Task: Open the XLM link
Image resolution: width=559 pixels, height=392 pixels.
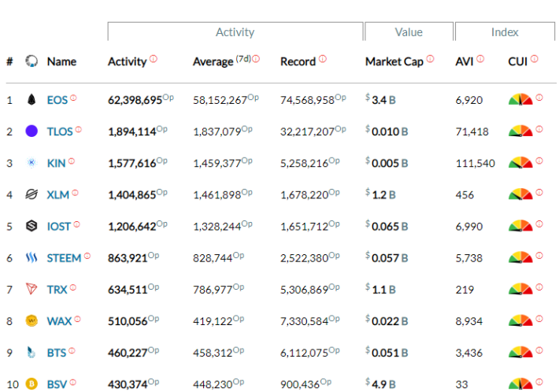Action: (58, 195)
